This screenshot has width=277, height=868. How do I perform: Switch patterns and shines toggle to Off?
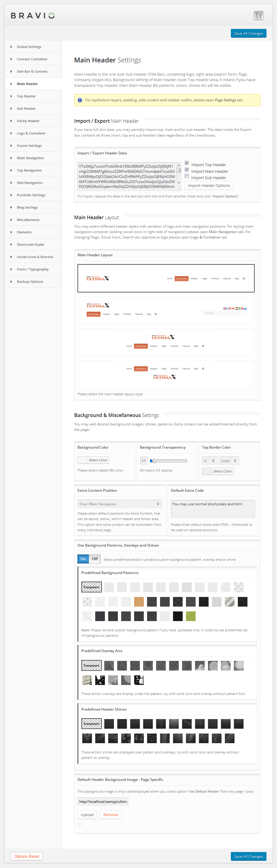point(95,559)
